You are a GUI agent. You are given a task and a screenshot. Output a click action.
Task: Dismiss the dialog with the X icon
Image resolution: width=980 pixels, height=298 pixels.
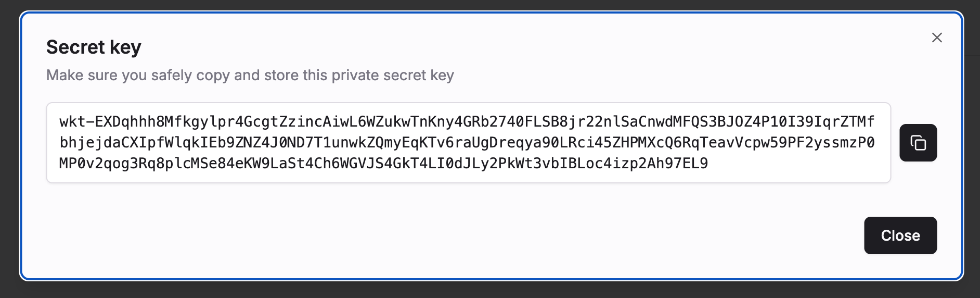[x=937, y=38]
